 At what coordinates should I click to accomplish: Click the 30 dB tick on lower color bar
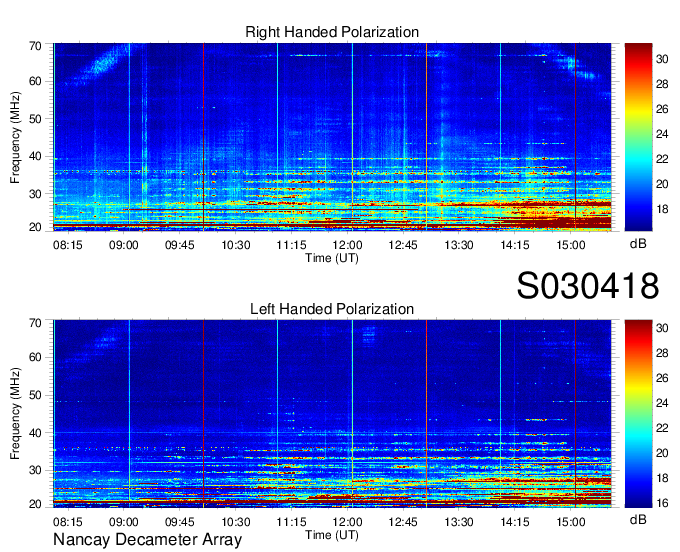[x=662, y=328]
